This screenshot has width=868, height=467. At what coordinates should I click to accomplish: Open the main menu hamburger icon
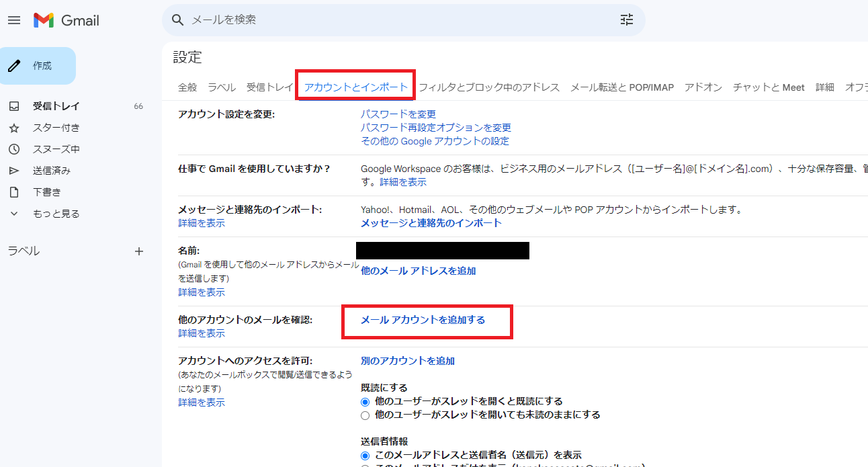(x=14, y=20)
